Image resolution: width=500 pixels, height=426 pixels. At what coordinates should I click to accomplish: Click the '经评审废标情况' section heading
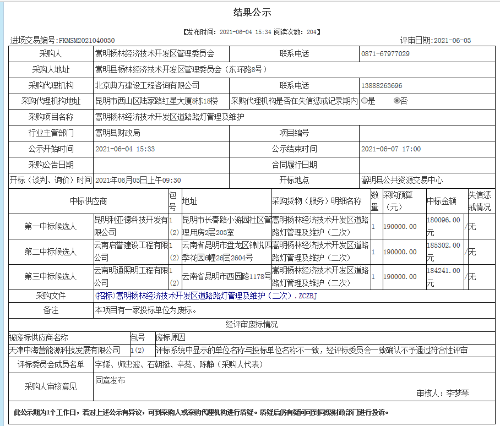252,325
